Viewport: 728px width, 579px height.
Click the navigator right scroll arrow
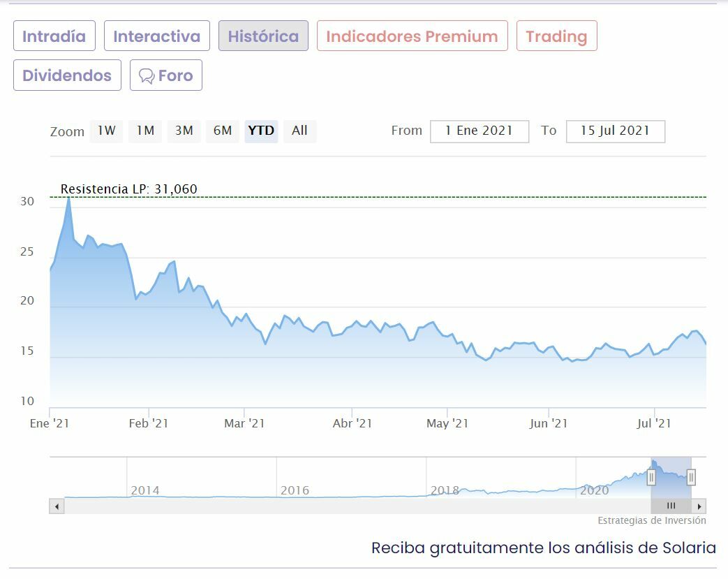(x=699, y=506)
